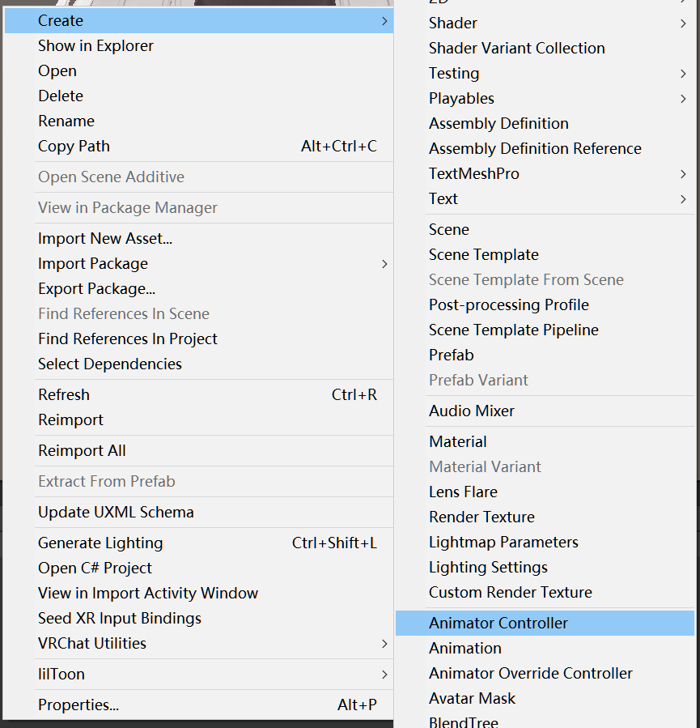Create a new Avatar Mask
The height and width of the screenshot is (728, 700).
(472, 698)
